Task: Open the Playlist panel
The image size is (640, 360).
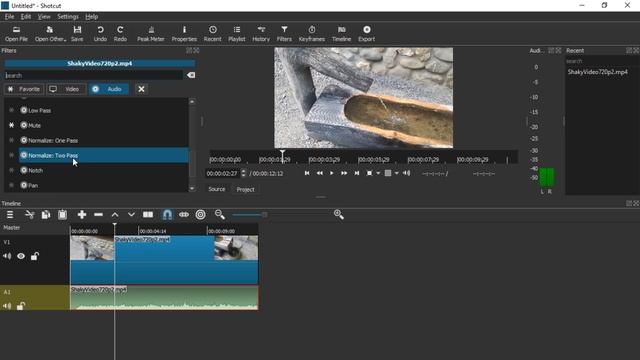Action: click(237, 33)
